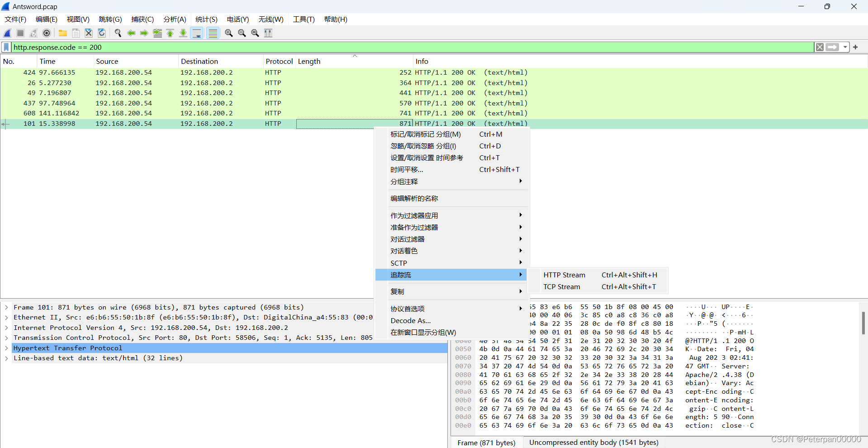
Task: Choose 时间平移... context entry
Action: pyautogui.click(x=452, y=170)
